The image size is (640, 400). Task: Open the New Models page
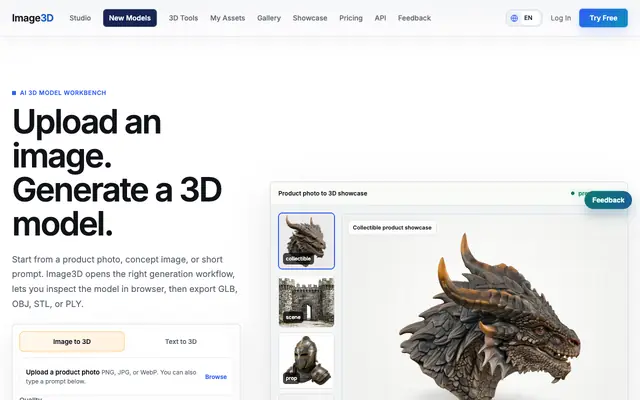click(x=130, y=18)
